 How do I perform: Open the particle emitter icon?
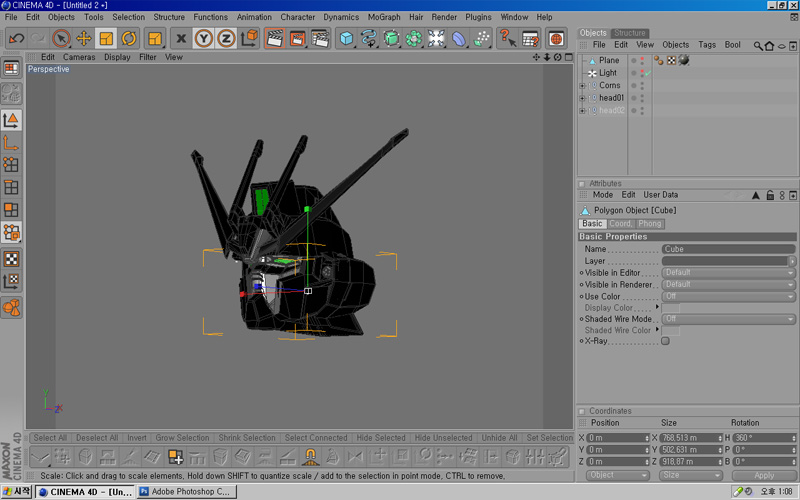point(481,38)
